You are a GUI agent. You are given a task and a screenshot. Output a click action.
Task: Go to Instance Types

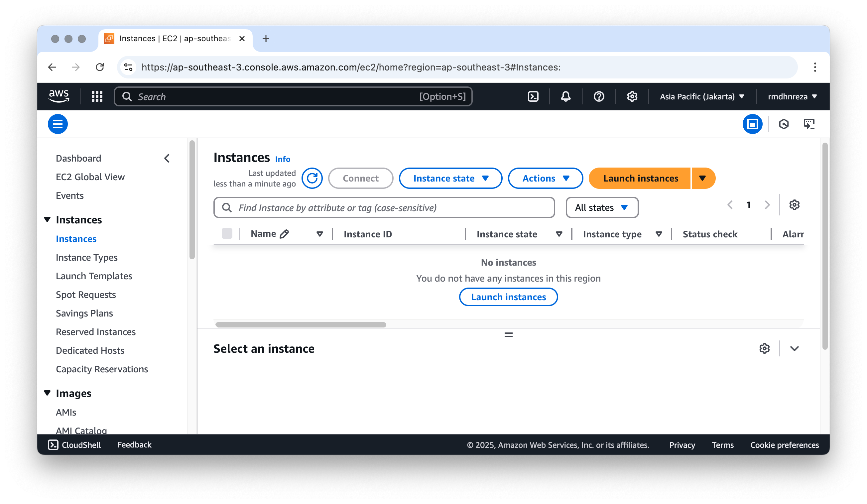87,257
